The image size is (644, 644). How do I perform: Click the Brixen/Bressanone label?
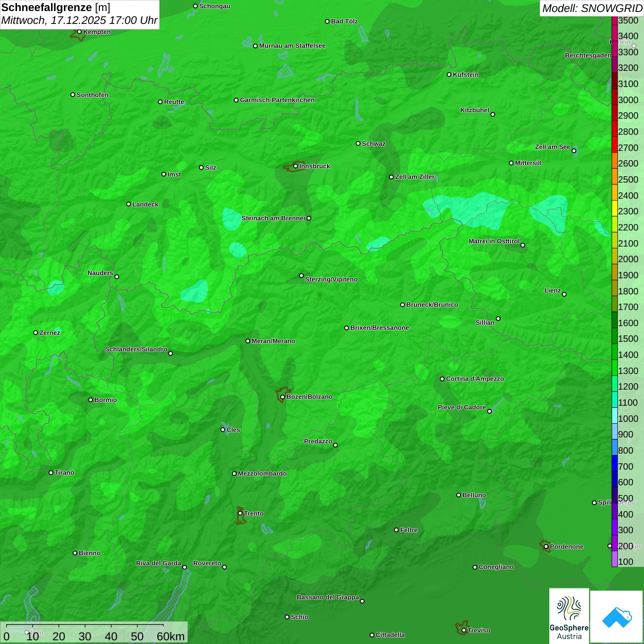pos(379,328)
